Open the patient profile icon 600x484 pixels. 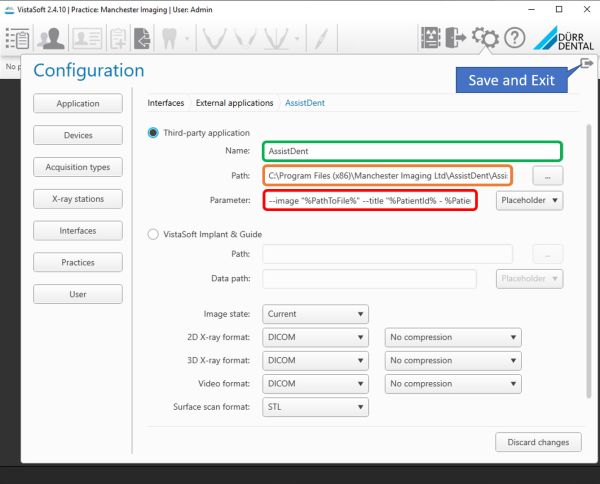[x=52, y=38]
